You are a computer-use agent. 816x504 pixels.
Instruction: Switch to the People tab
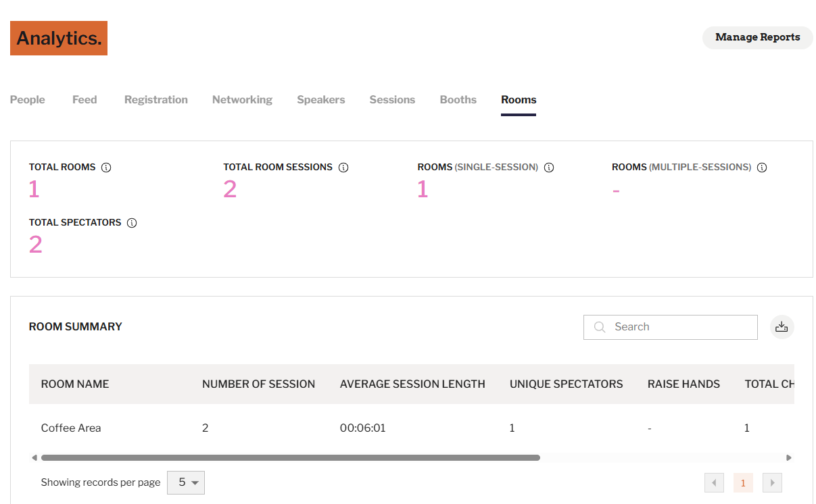[28, 100]
